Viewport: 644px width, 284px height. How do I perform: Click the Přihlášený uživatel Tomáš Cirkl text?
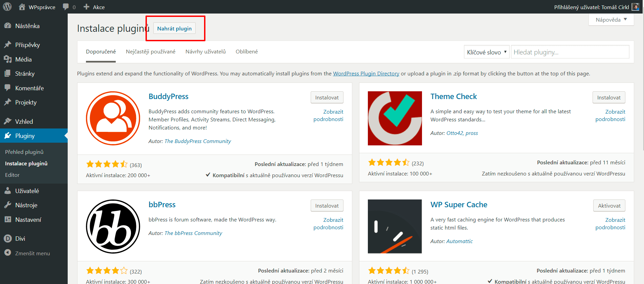(x=592, y=7)
